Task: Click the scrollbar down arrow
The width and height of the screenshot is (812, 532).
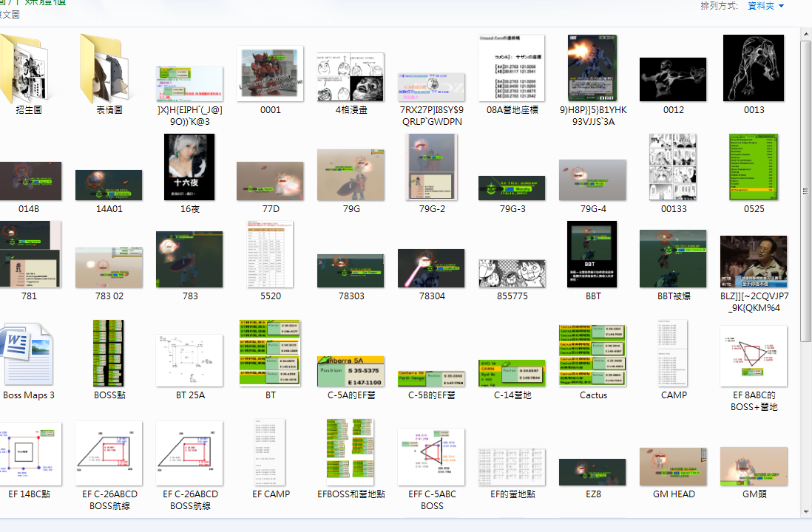Action: point(806,512)
